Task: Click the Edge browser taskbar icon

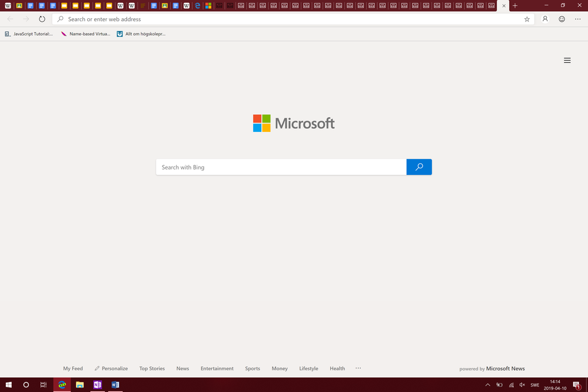Action: tap(62, 384)
